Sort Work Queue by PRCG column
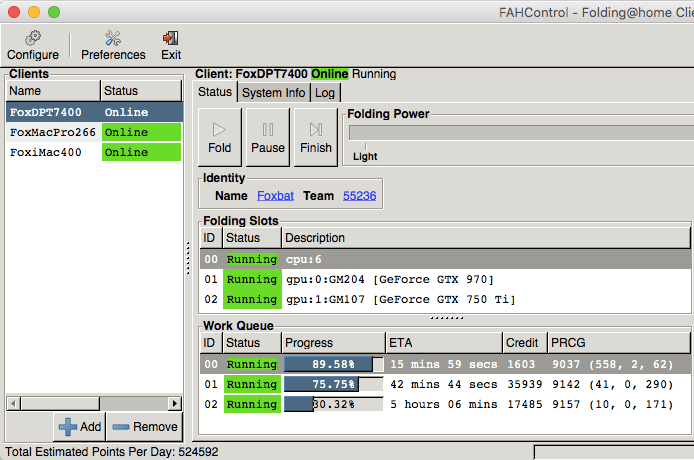This screenshot has height=460, width=694. 619,343
